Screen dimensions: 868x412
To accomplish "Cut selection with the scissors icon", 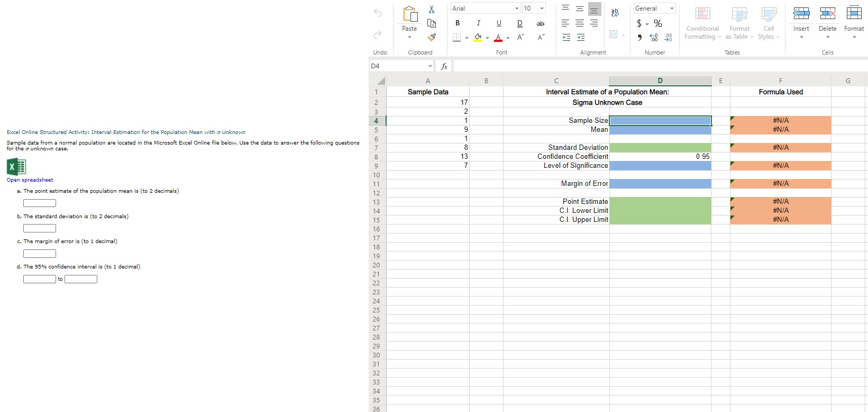I will (432, 10).
